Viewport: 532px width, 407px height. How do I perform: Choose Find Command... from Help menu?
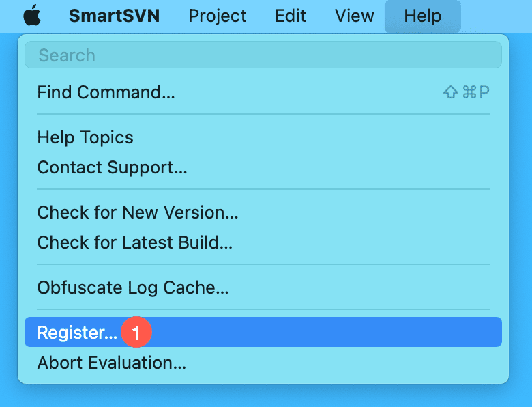coord(106,92)
